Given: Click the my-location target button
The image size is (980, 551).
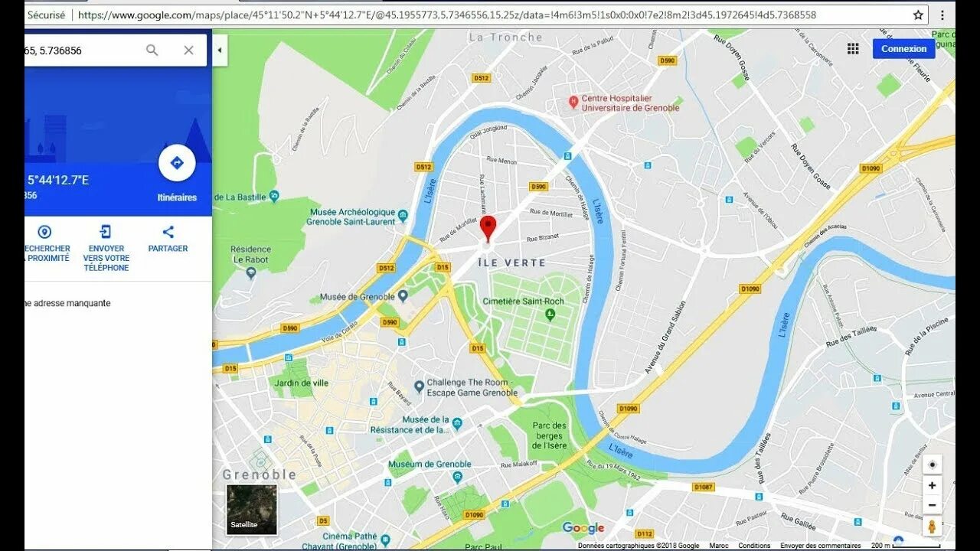Looking at the screenshot, I should [932, 465].
